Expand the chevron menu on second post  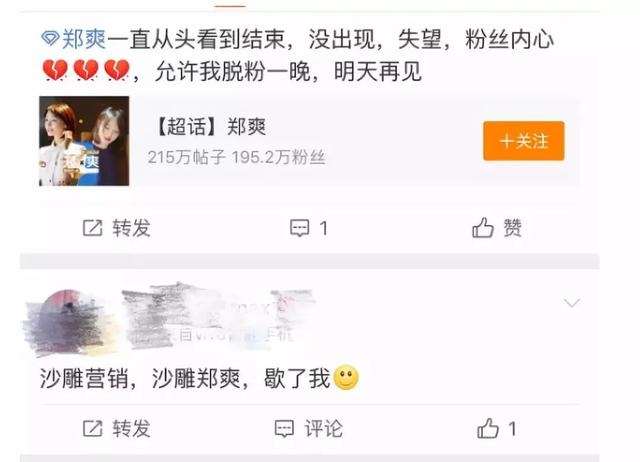click(x=571, y=303)
